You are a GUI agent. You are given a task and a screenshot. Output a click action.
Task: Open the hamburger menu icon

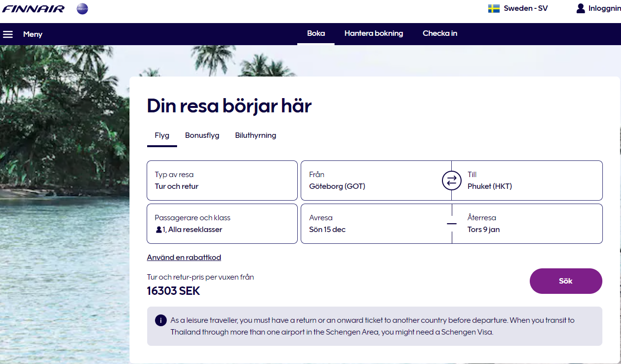point(8,34)
